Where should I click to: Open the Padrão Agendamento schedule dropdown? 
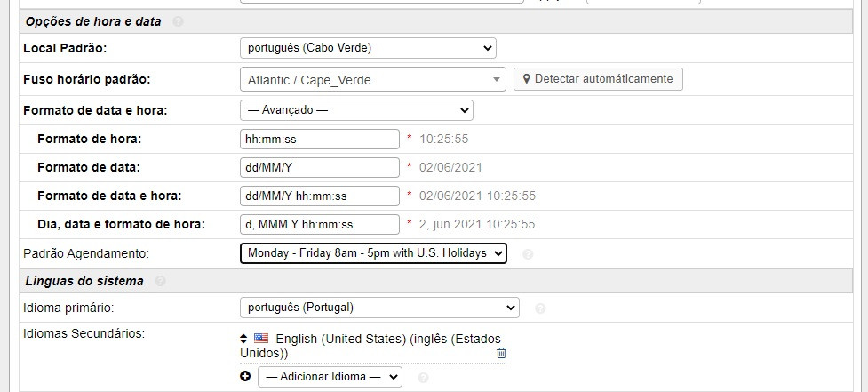pos(373,253)
